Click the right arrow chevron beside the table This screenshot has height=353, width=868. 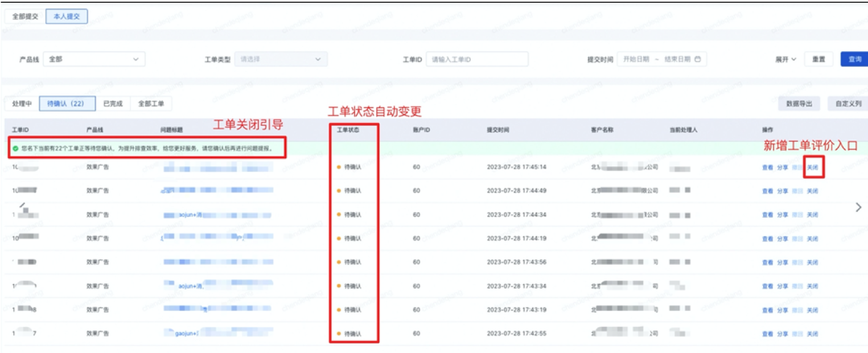coord(858,207)
